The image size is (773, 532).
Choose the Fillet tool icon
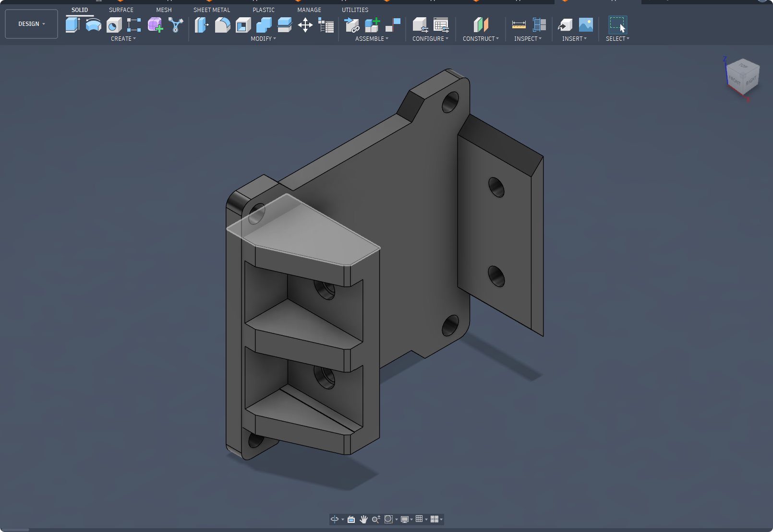(x=222, y=24)
